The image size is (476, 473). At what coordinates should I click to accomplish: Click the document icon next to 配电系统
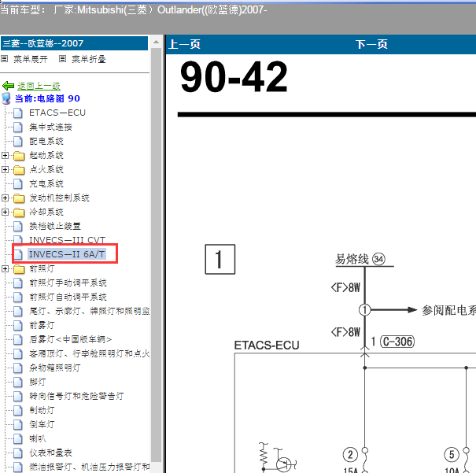[x=18, y=141]
